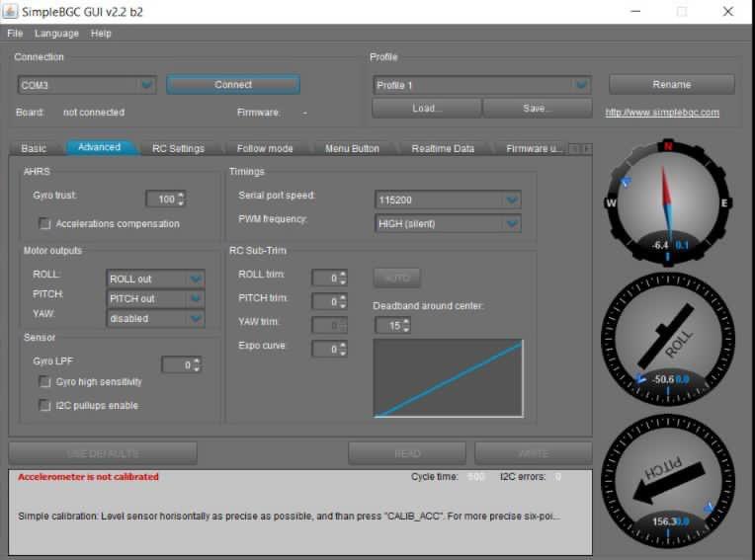Enable Accelerations compensation checkbox
The height and width of the screenshot is (560, 755).
pos(44,224)
